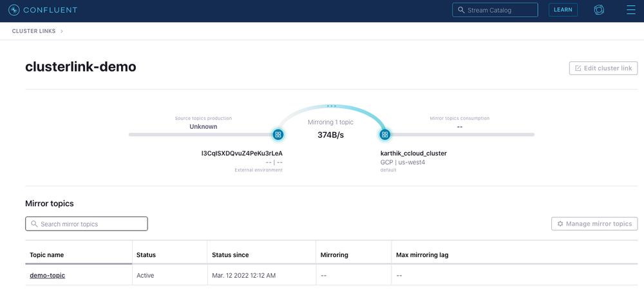Screen dimensions: 644x299
Task: Open the hamburger menu
Action: point(630,10)
